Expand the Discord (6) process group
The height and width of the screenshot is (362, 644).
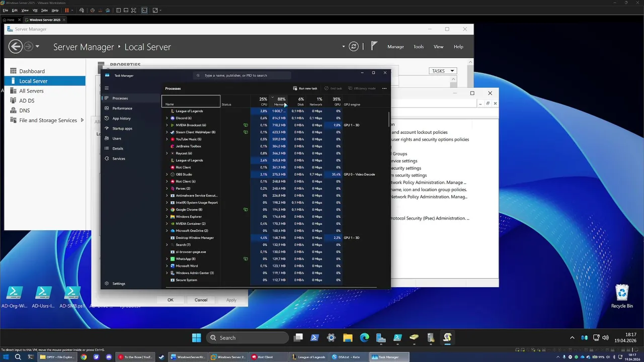167,118
